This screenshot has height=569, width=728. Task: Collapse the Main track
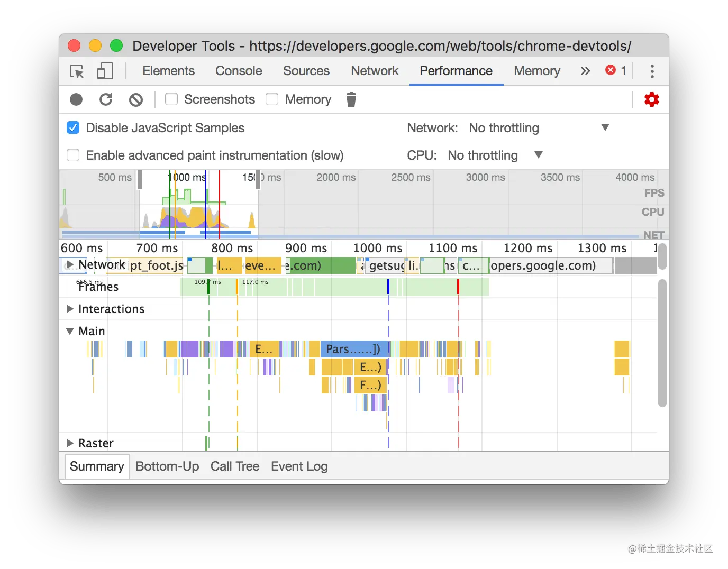70,331
